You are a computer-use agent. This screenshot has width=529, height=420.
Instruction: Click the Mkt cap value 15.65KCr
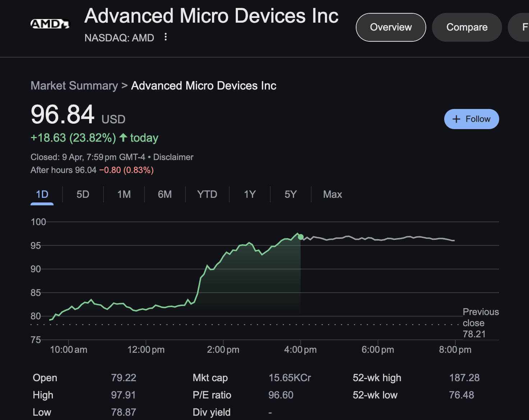click(x=290, y=378)
